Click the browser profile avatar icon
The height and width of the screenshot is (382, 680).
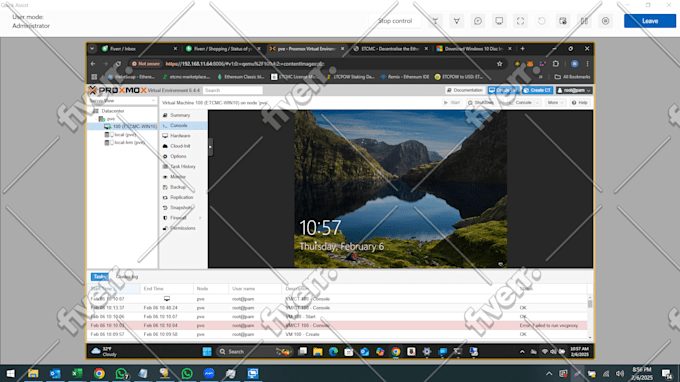(574, 64)
